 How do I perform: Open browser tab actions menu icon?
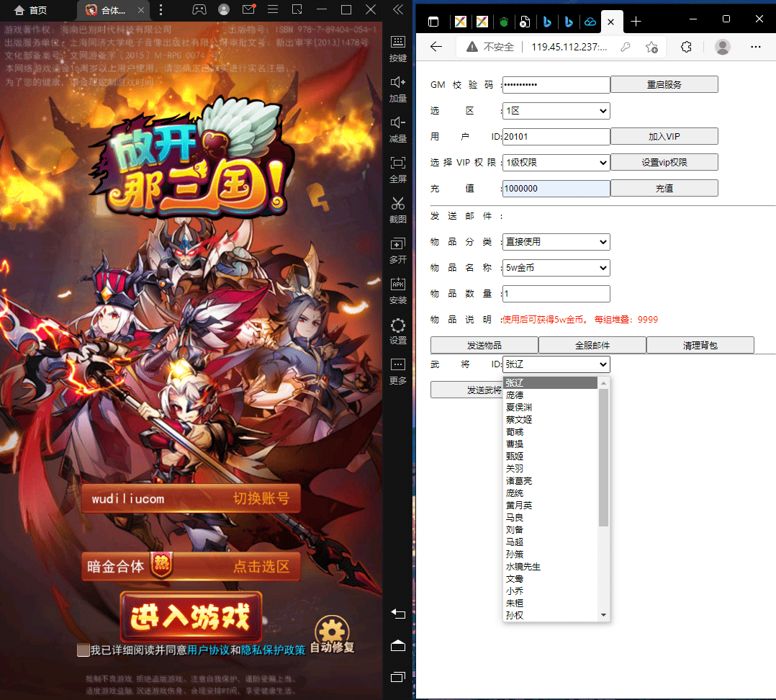[x=433, y=22]
